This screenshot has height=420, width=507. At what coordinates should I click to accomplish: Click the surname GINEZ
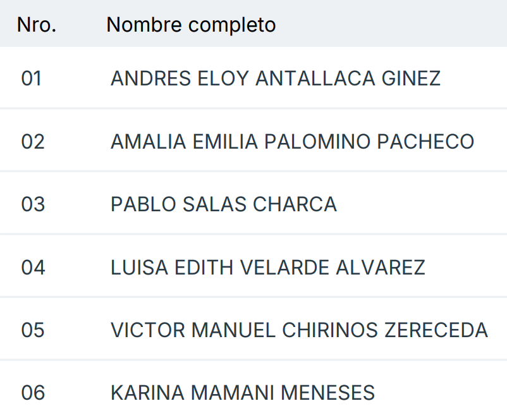point(412,78)
